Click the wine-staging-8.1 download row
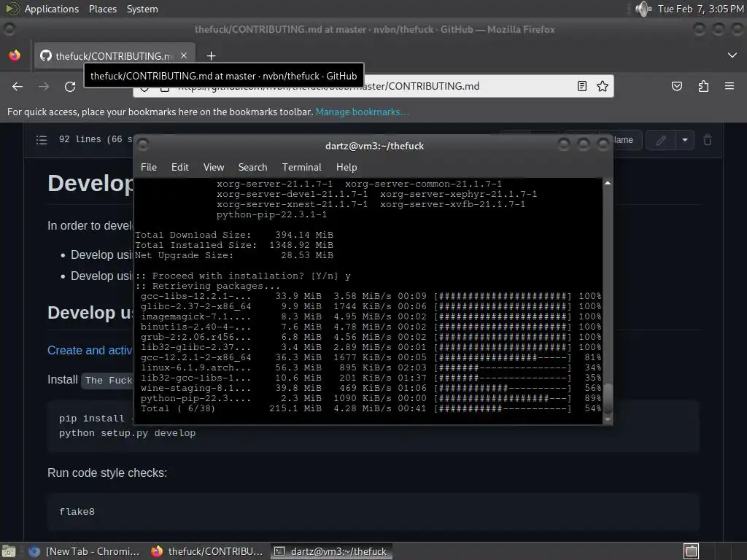 tap(371, 388)
